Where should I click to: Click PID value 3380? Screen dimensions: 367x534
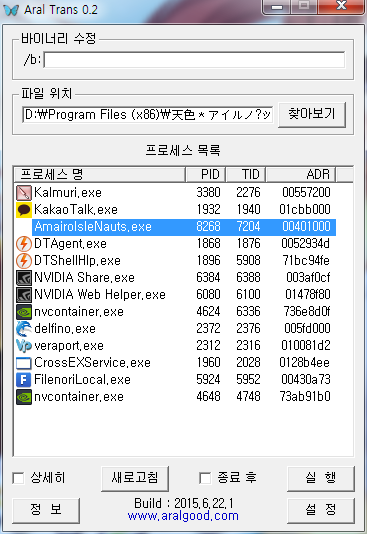click(x=208, y=192)
